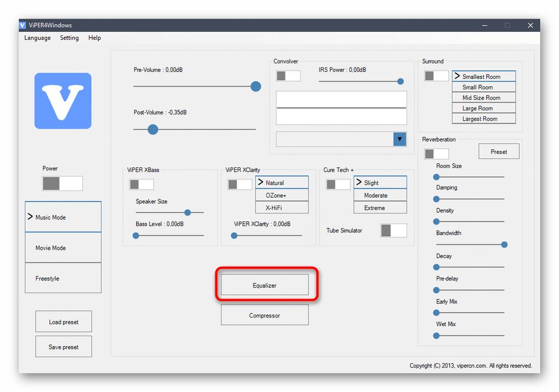Toggle the main Power switch
The height and width of the screenshot is (392, 559).
62,183
